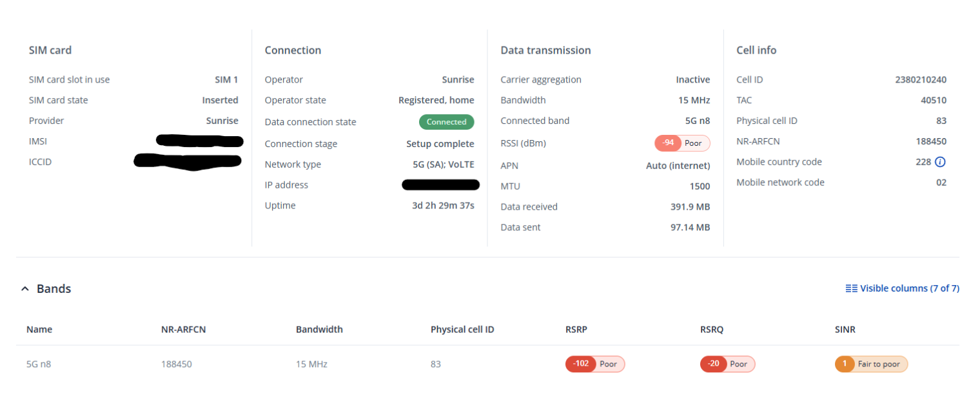Click the RSRQ -20 Poor badge
The width and height of the screenshot is (980, 411).
coord(727,364)
